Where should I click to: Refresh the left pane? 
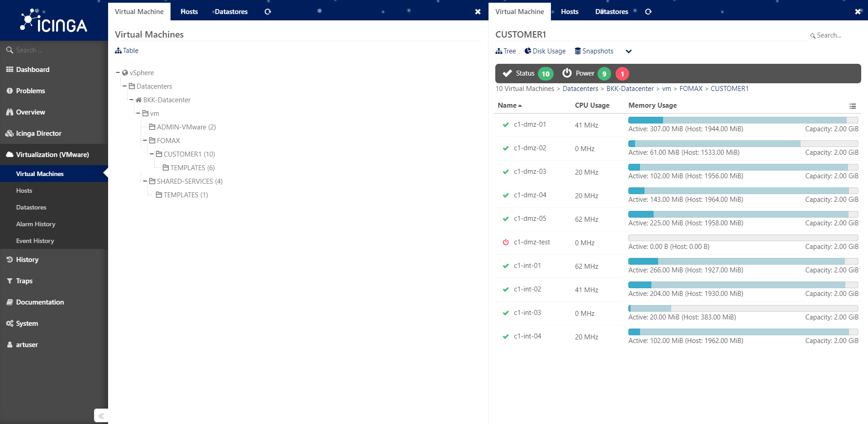[268, 12]
